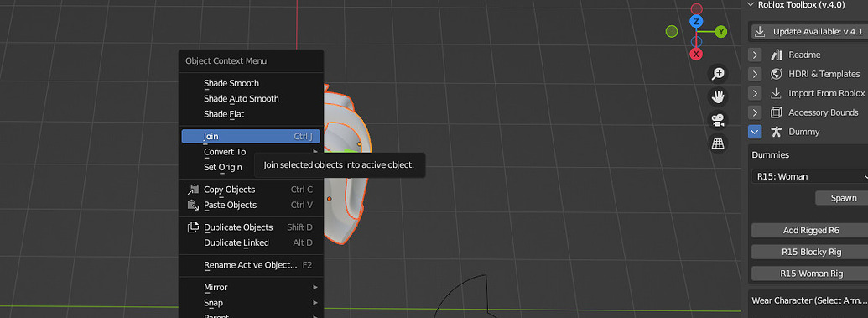This screenshot has height=318, width=868.
Task: Switch perspective/orthographic with the grid icon
Action: [718, 143]
